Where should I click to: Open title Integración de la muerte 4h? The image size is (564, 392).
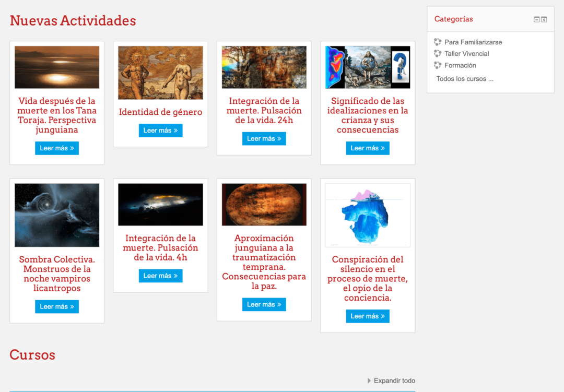coord(160,248)
